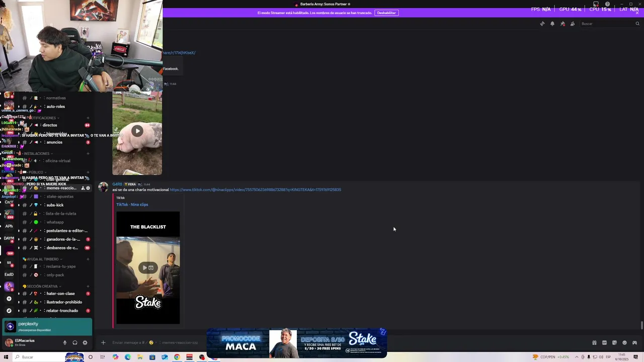This screenshot has height=362, width=644.
Task: Join the oficina-virtual voice channel
Action: tap(57, 161)
